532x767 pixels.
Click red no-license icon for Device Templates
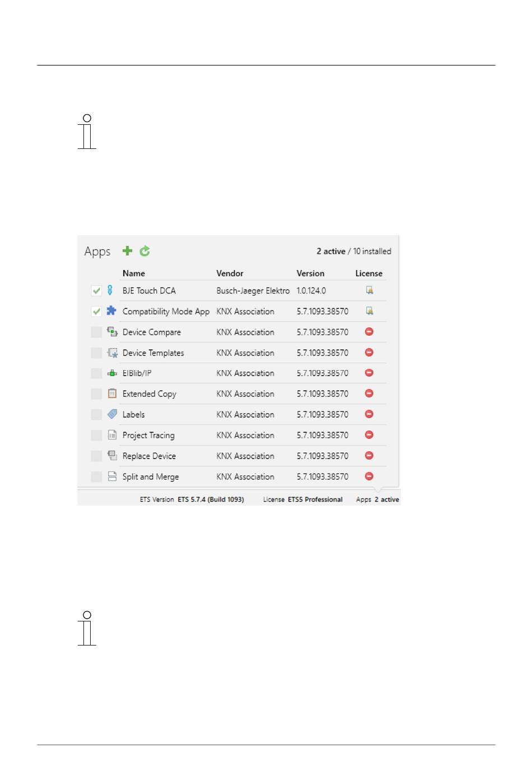pyautogui.click(x=369, y=352)
